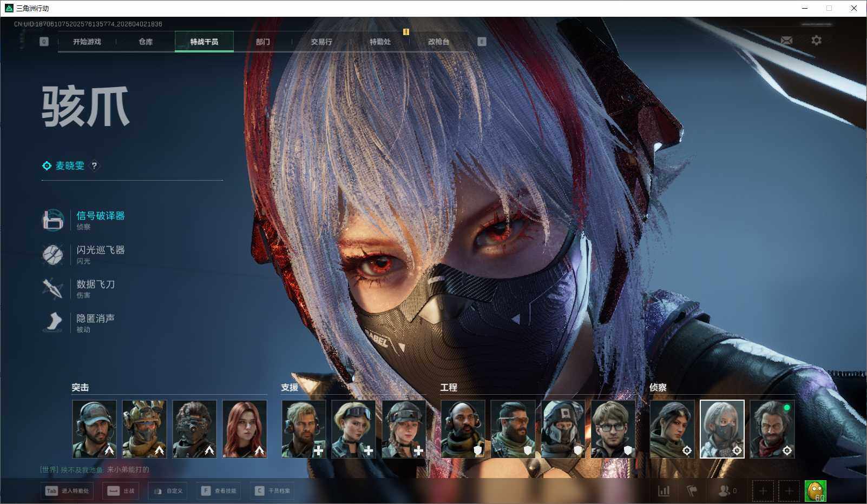The height and width of the screenshot is (504, 867).
Task: Select bearded 侦察 operator with green dot
Action: coord(772,429)
